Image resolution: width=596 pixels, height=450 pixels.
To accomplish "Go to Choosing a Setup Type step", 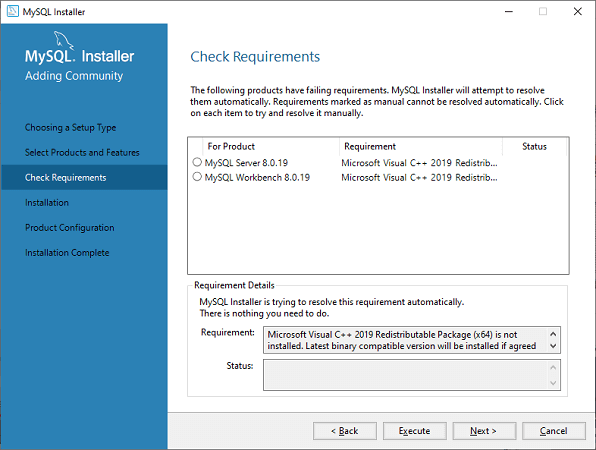I will (70, 128).
